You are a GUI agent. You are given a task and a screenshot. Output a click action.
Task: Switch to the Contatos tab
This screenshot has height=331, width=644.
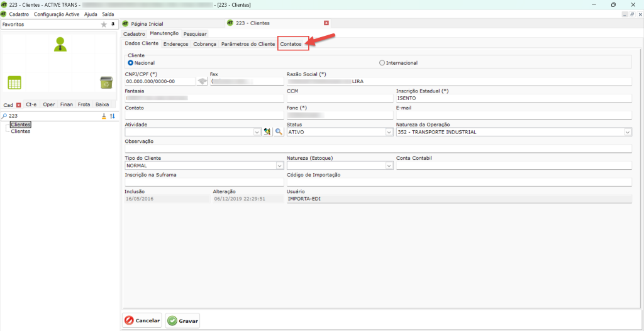(291, 44)
